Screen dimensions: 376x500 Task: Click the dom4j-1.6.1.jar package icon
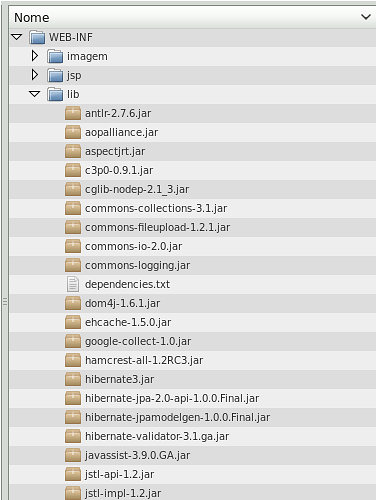click(x=73, y=303)
